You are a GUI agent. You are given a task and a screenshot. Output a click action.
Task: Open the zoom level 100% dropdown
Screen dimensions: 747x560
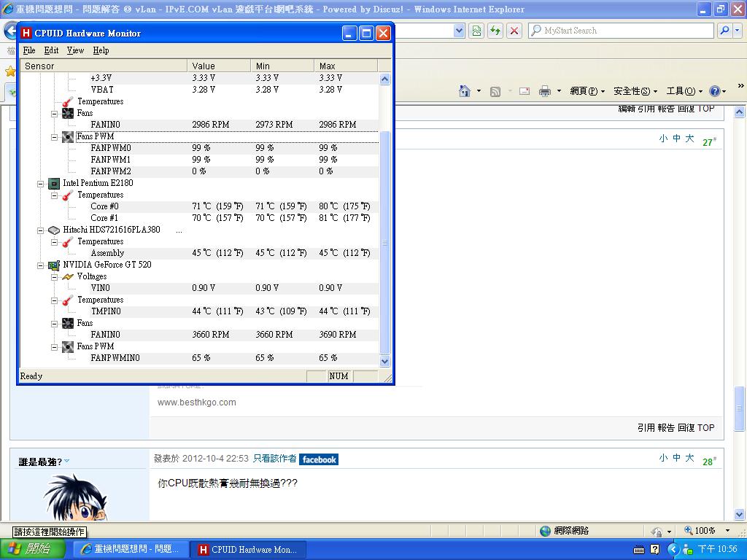point(727,531)
